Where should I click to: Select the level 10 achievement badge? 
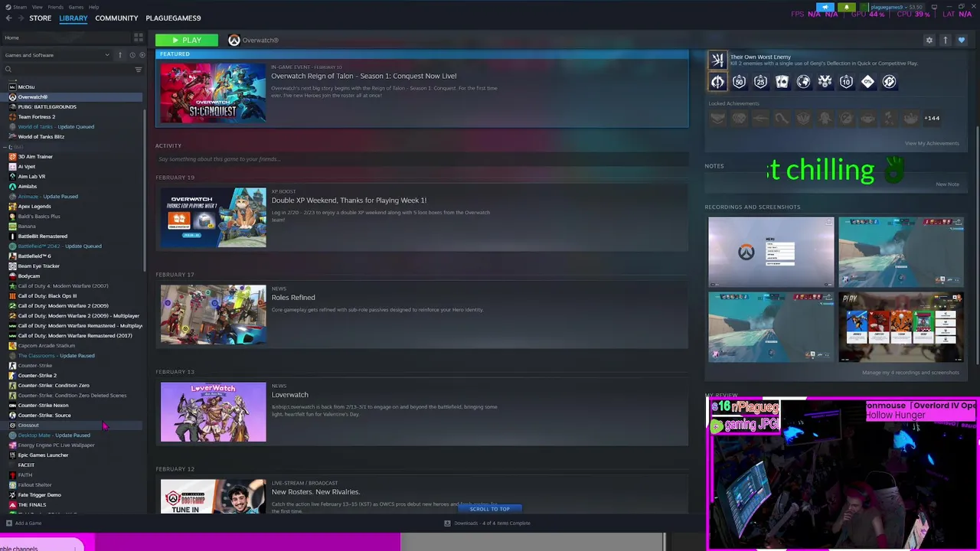click(x=846, y=81)
